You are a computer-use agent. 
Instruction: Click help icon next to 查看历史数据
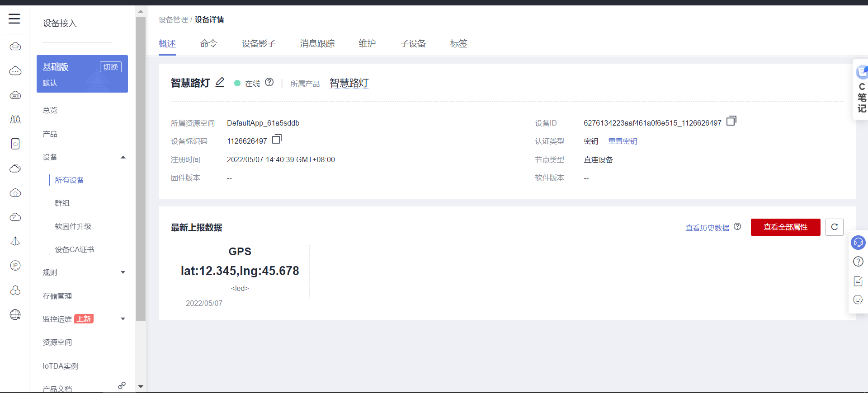[737, 227]
